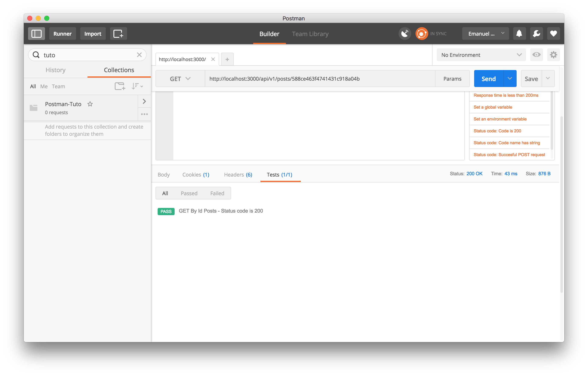This screenshot has height=376, width=588.
Task: Open the response Body tab
Action: [164, 175]
